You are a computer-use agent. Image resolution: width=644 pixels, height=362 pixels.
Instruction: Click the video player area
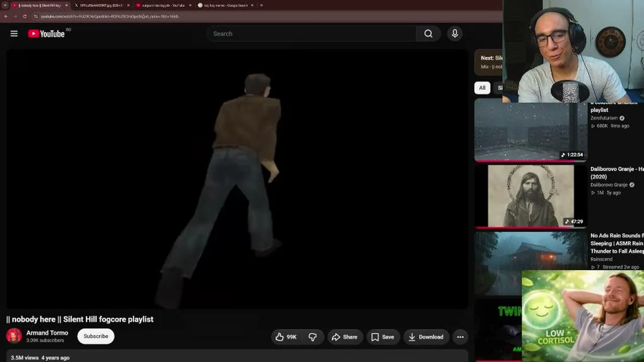click(x=237, y=178)
